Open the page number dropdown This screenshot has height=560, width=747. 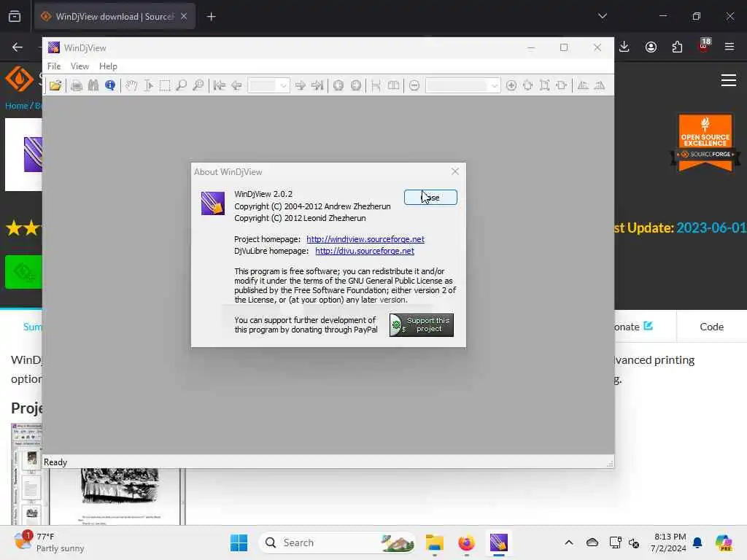point(283,86)
